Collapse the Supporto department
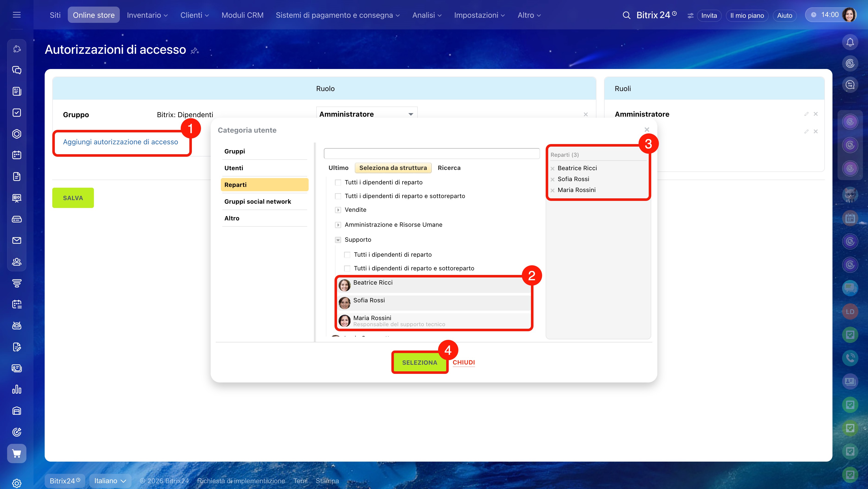868x489 pixels. (338, 240)
